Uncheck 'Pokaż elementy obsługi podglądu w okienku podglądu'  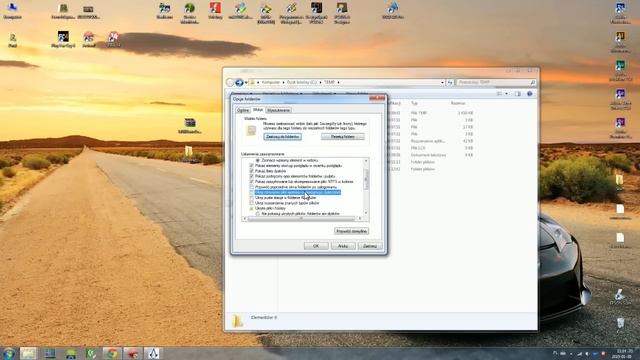tap(251, 166)
